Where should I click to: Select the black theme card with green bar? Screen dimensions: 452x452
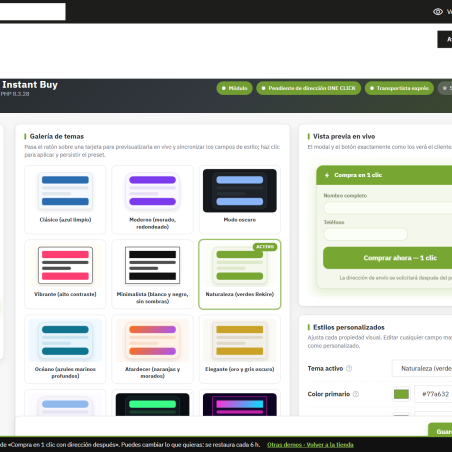(152, 404)
